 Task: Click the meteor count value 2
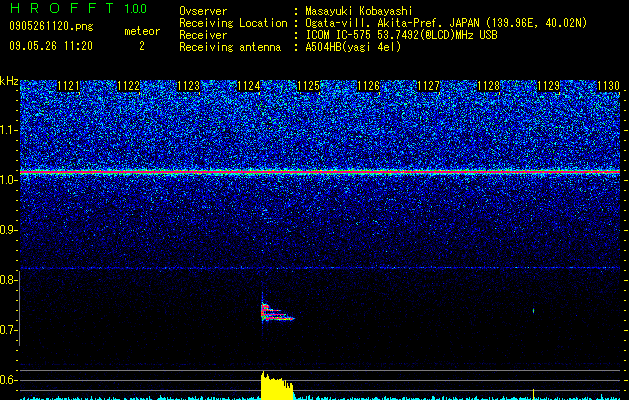(x=142, y=46)
